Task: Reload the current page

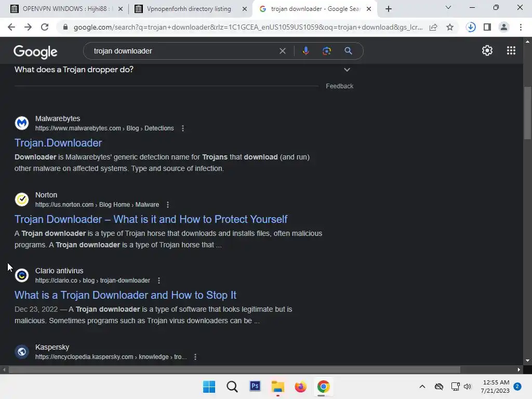Action: pyautogui.click(x=45, y=27)
